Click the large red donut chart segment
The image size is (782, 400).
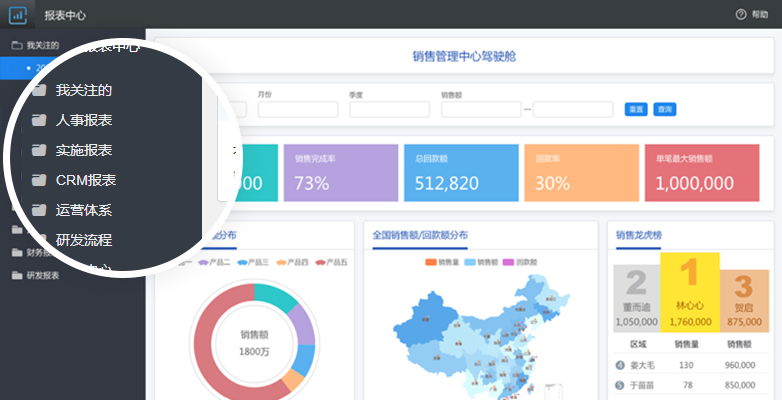(204, 344)
